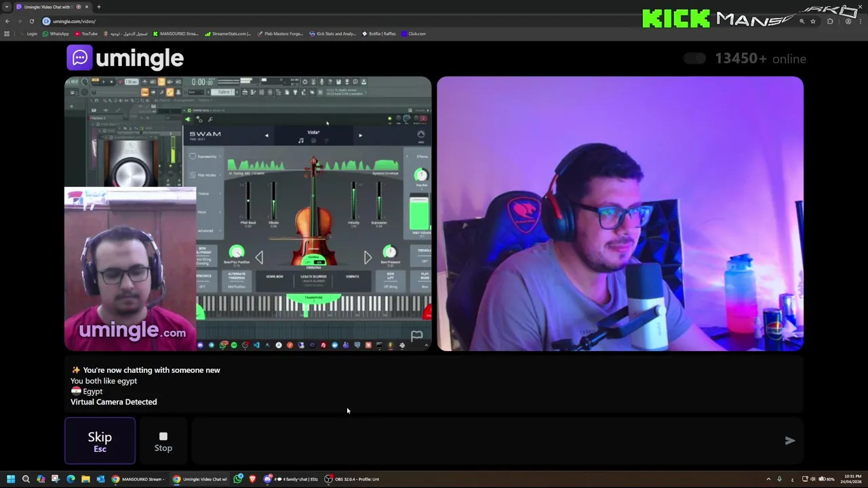Click the Egypt country label in chat
This screenshot has height=488, width=868.
[87, 392]
